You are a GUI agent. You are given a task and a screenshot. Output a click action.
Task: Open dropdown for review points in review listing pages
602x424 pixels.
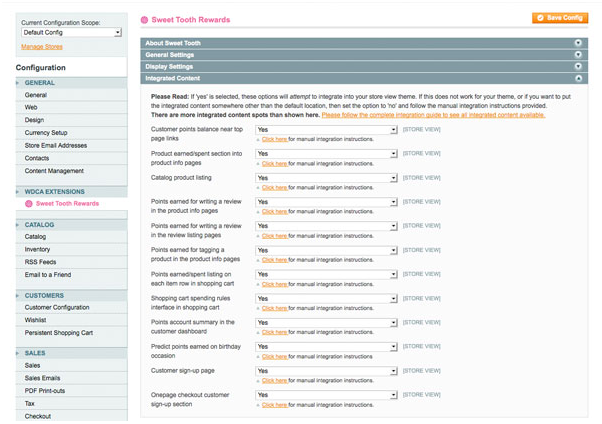pyautogui.click(x=326, y=226)
